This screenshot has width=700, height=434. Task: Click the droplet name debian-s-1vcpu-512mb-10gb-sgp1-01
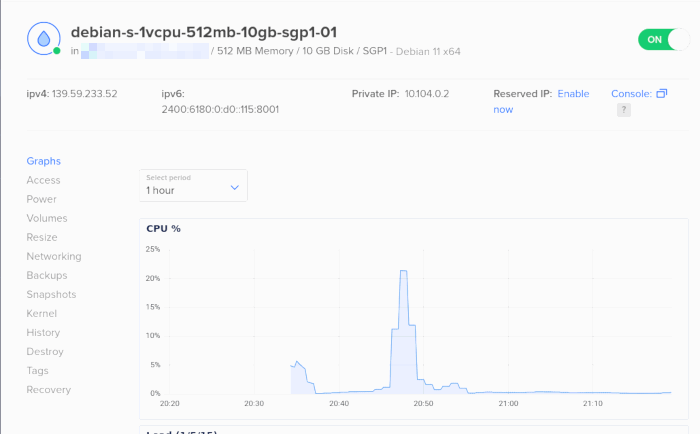pyautogui.click(x=204, y=32)
